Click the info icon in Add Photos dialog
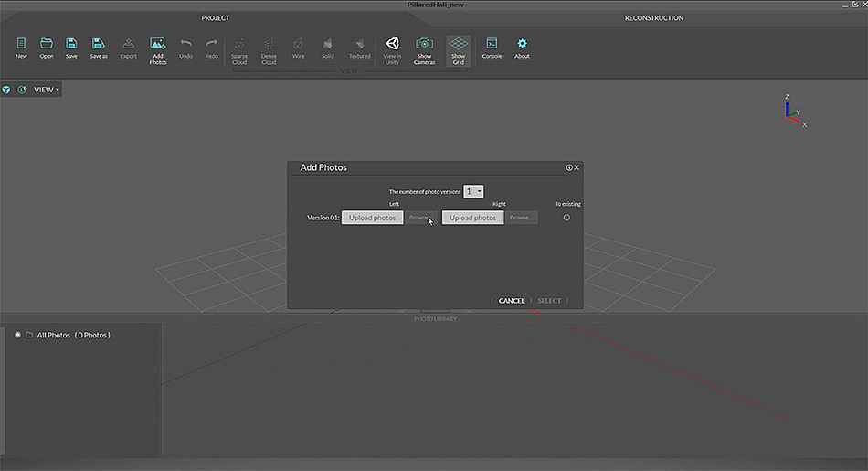 coord(568,168)
